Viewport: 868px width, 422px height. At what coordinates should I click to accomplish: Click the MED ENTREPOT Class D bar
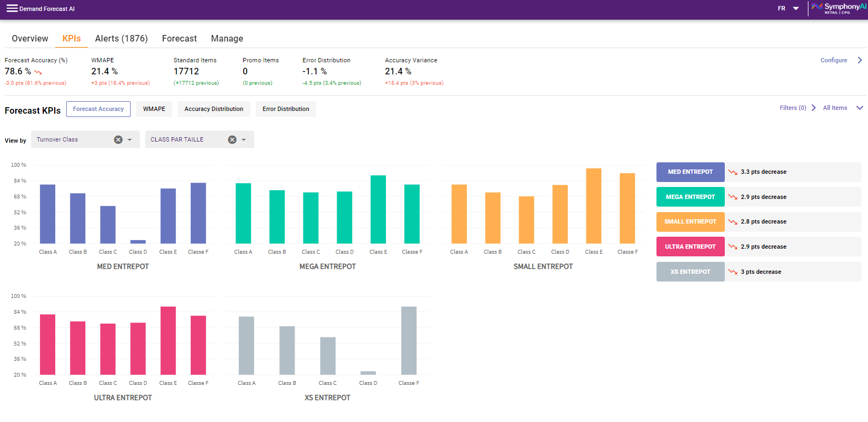point(138,242)
